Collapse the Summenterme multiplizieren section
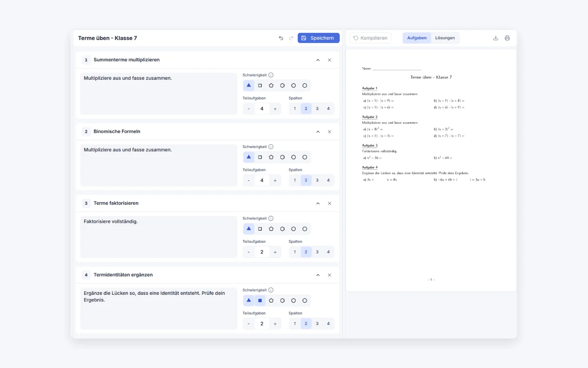 tap(318, 60)
